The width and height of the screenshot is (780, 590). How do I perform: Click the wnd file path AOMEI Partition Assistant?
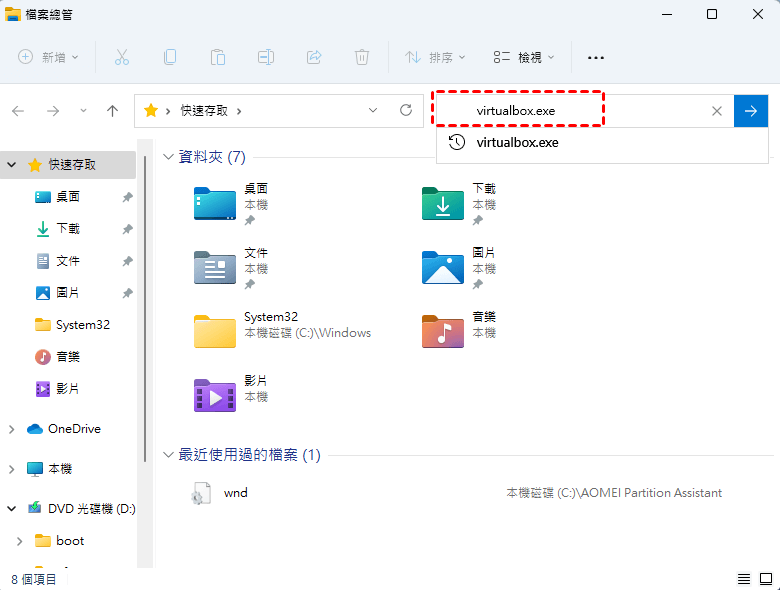(614, 493)
